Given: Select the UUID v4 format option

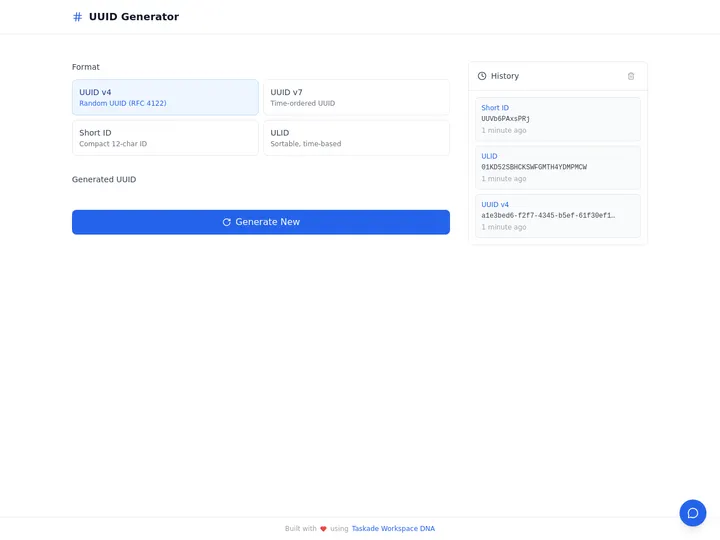Looking at the screenshot, I should [165, 97].
